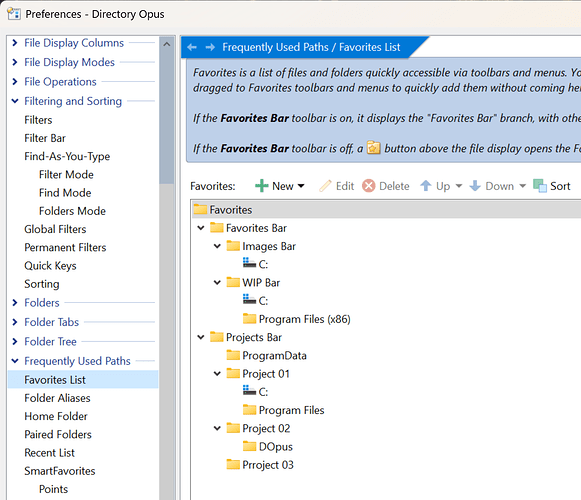Image resolution: width=581 pixels, height=500 pixels.
Task: Open the Filter Bar preferences page
Action: (x=45, y=138)
